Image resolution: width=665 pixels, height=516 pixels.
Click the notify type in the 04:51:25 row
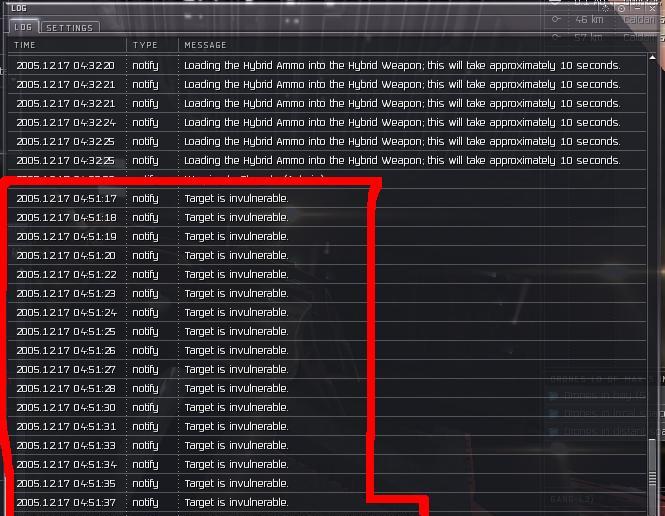click(x=145, y=332)
